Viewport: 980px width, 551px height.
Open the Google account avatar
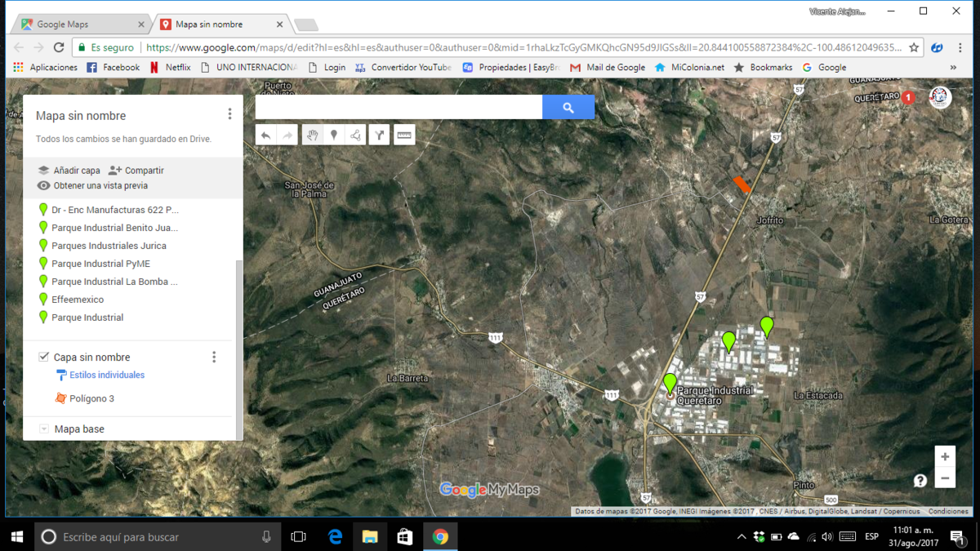coord(941,97)
